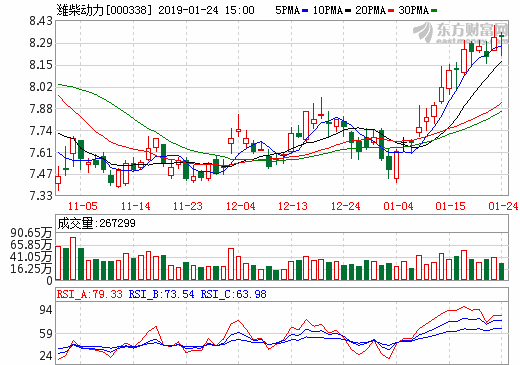The width and height of the screenshot is (520, 365).
Task: Click the tallest red volume bar
Action: 73,258
